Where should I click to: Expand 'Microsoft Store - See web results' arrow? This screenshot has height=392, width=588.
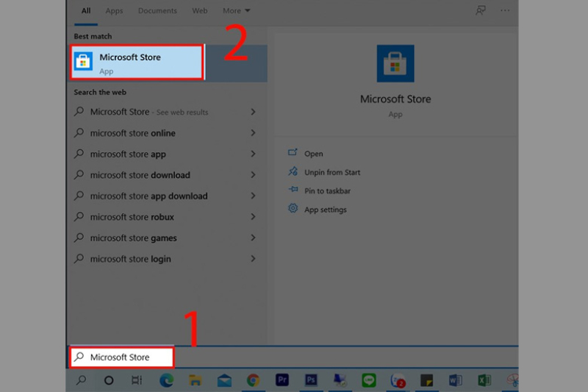coord(253,112)
